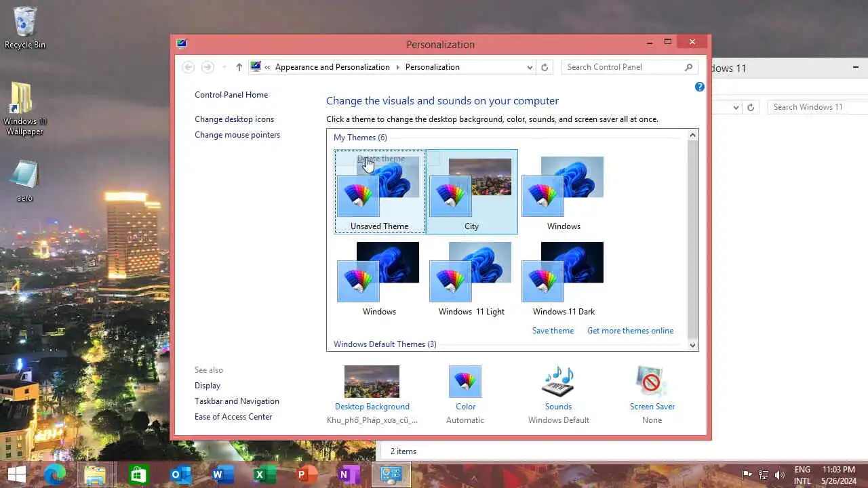Launch Microsoft Edge from the taskbar
This screenshot has height=488, width=868.
tap(54, 474)
